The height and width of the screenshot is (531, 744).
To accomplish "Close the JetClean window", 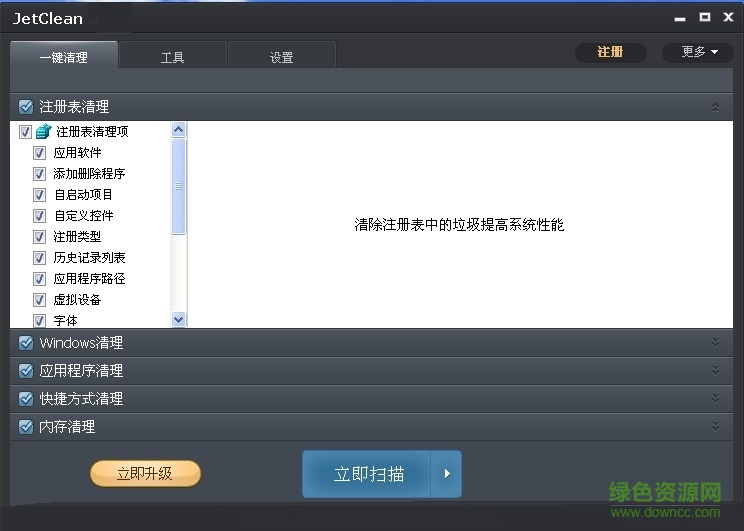I will 728,17.
